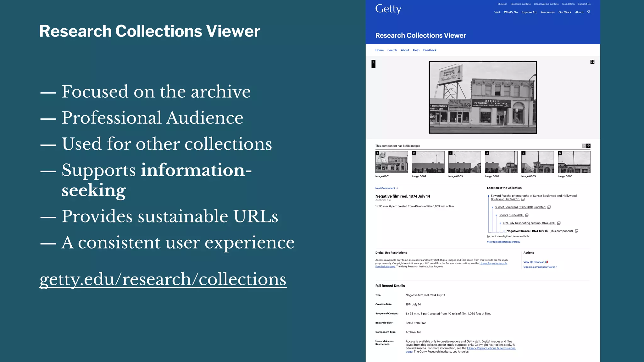Click 'Negative film reel, 1974 July 14' component heading
The width and height of the screenshot is (644, 362).
point(402,196)
